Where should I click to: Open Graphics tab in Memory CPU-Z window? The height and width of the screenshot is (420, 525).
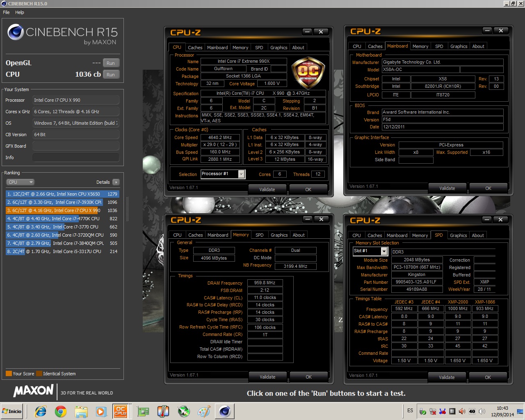279,235
